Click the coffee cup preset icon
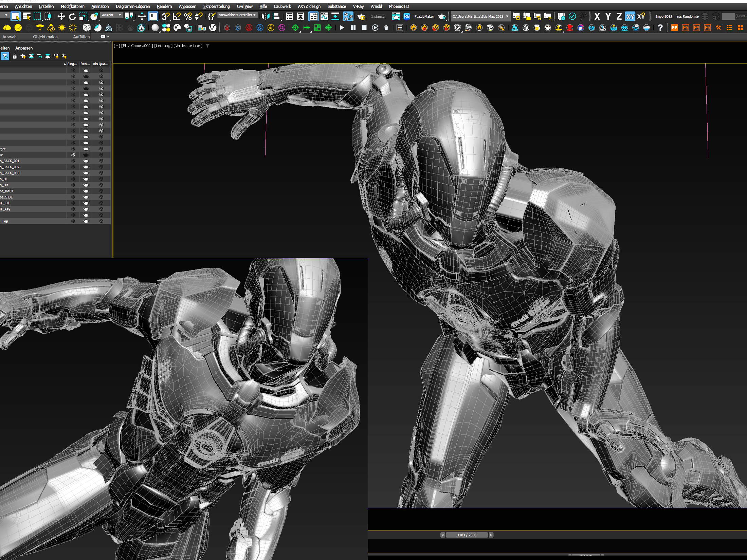Image resolution: width=747 pixels, height=560 pixels. tap(548, 27)
